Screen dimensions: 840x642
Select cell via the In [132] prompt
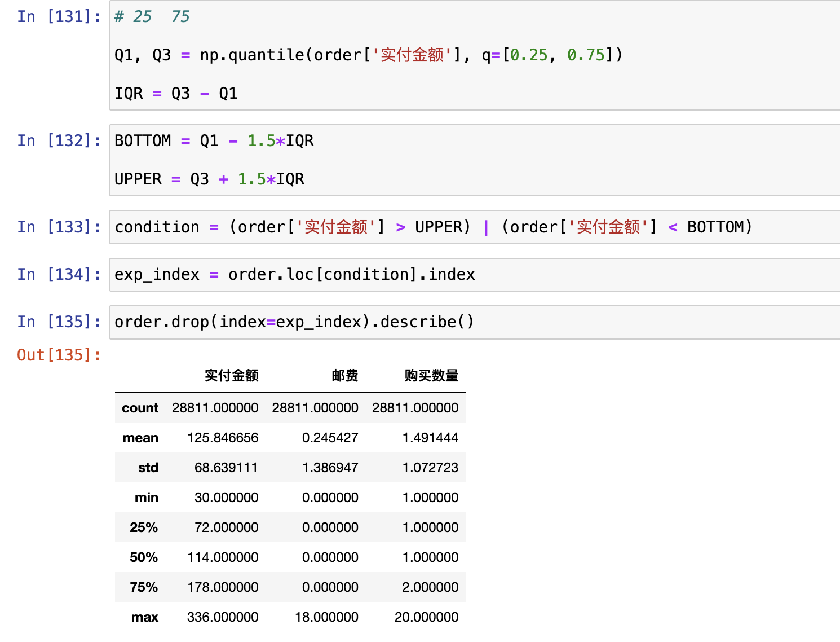coord(59,141)
